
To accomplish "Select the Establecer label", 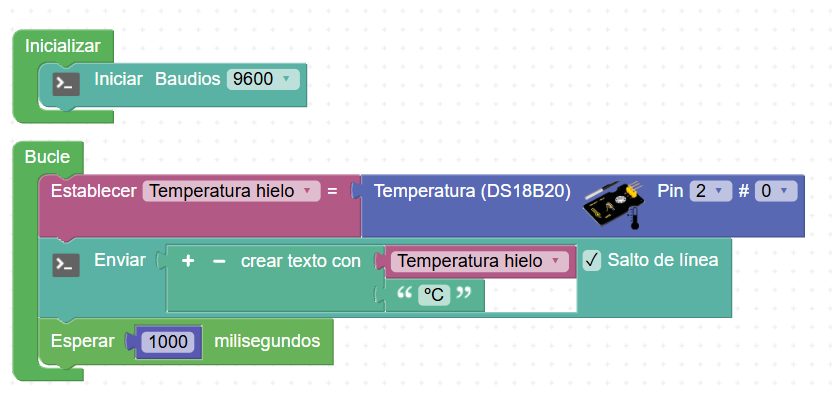I will (93, 191).
